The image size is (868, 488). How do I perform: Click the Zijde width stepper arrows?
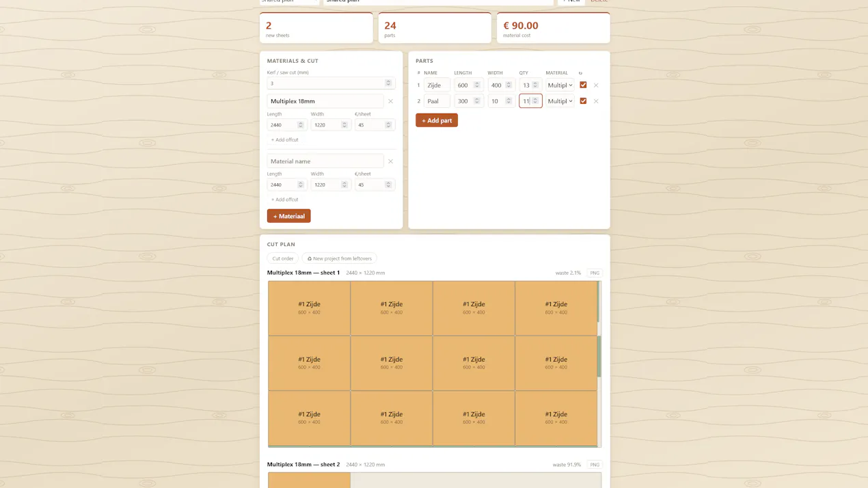tap(508, 85)
